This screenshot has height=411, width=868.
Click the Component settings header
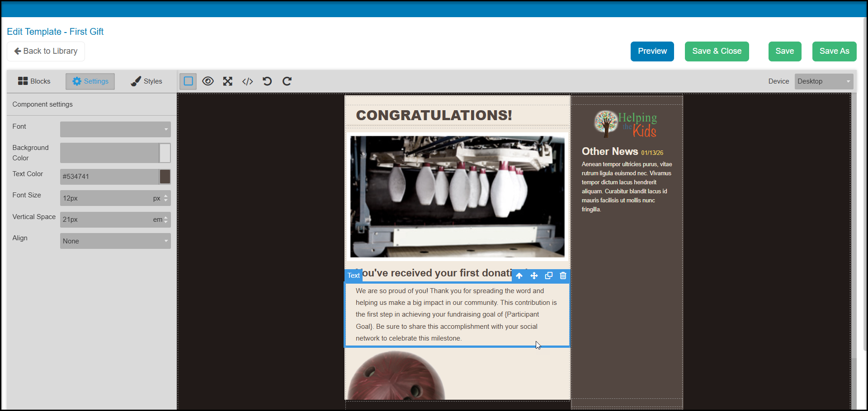(x=42, y=104)
